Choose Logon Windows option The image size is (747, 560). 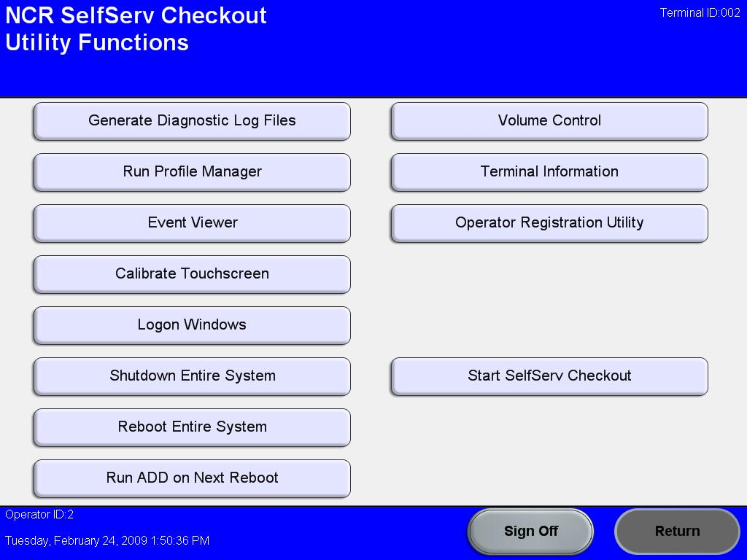[x=192, y=324]
